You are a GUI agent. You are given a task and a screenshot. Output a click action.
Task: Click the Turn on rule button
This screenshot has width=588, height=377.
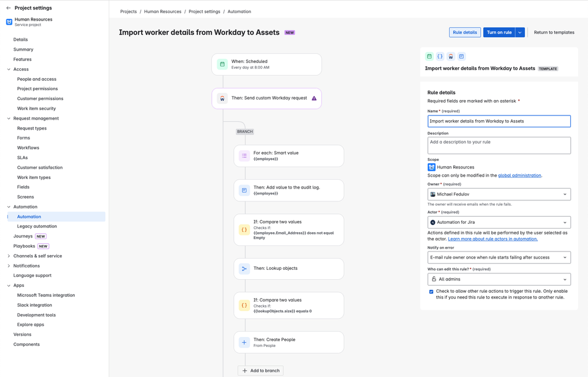(499, 32)
